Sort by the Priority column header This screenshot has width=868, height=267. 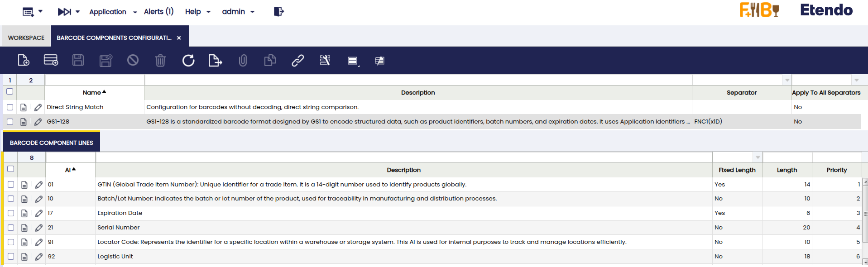click(x=836, y=170)
